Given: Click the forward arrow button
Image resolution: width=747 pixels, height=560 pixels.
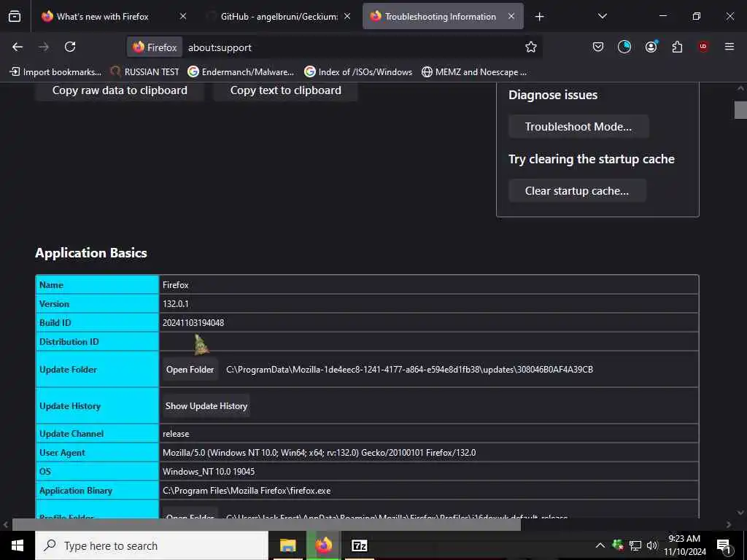Looking at the screenshot, I should point(44,47).
